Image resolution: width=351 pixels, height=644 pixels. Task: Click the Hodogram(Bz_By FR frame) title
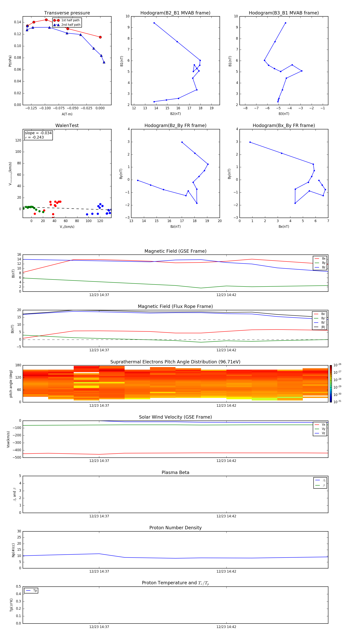click(x=175, y=125)
